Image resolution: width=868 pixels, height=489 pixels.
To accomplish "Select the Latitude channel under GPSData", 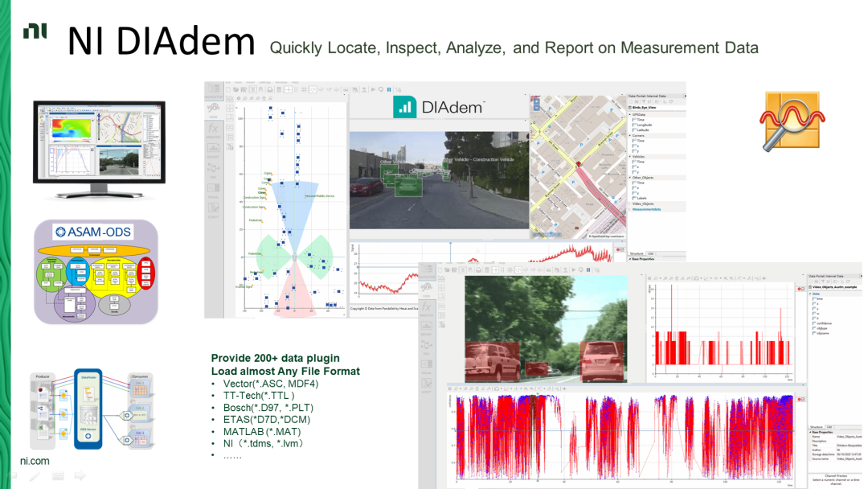I will click(641, 130).
